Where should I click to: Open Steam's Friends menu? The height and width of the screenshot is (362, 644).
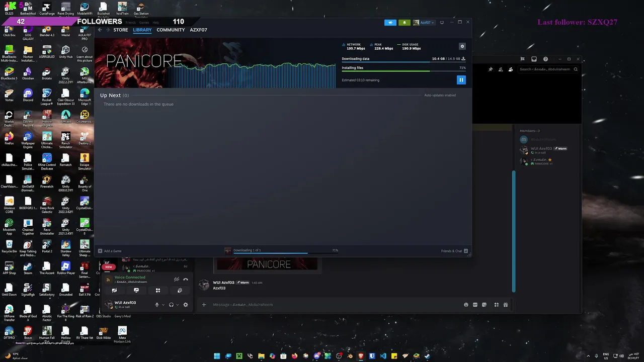tap(131, 23)
